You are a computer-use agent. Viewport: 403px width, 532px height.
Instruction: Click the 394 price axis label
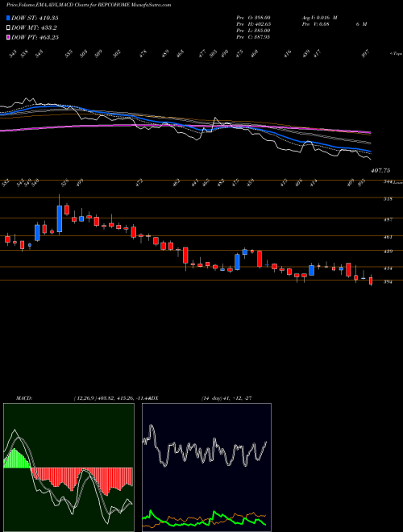click(x=388, y=282)
